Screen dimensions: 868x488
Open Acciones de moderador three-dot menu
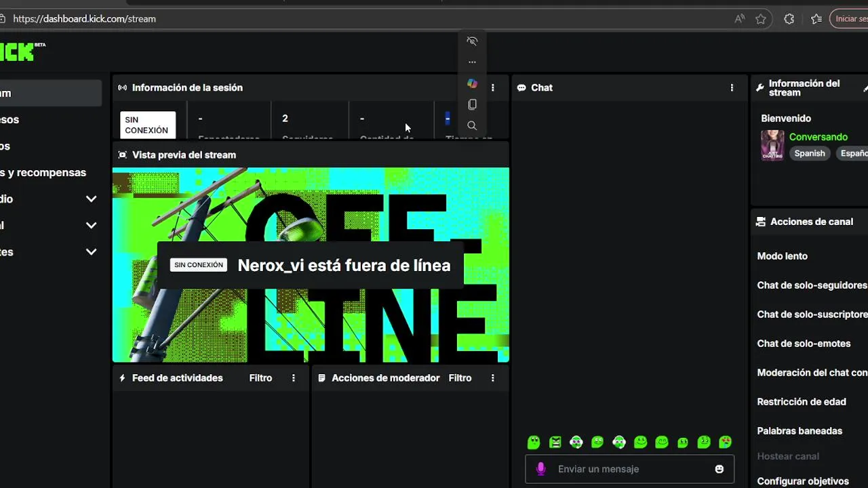493,378
